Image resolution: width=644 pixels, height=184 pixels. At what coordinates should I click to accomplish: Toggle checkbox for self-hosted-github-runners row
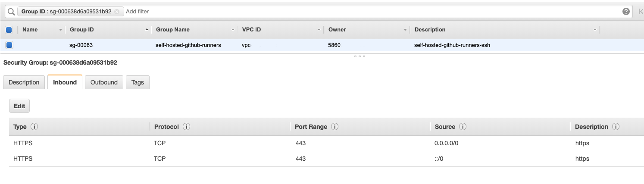9,45
